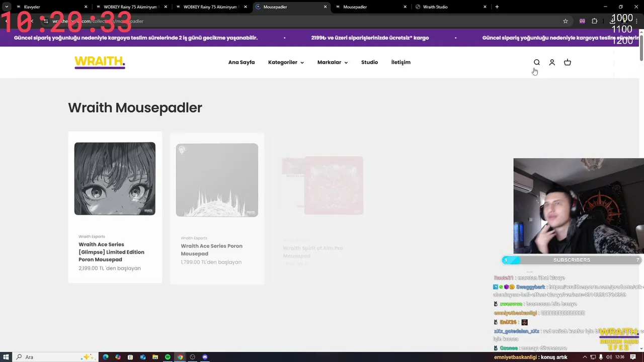Open Outlook from the taskbar

coord(143,357)
